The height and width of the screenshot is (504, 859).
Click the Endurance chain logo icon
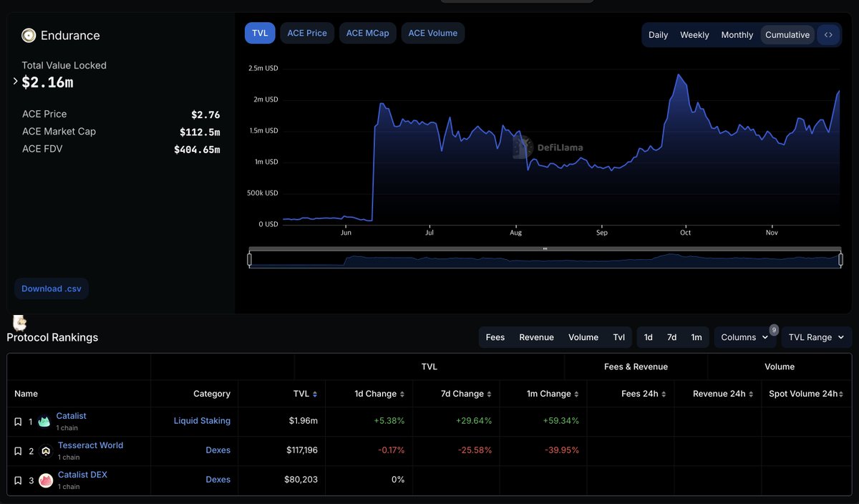(29, 35)
